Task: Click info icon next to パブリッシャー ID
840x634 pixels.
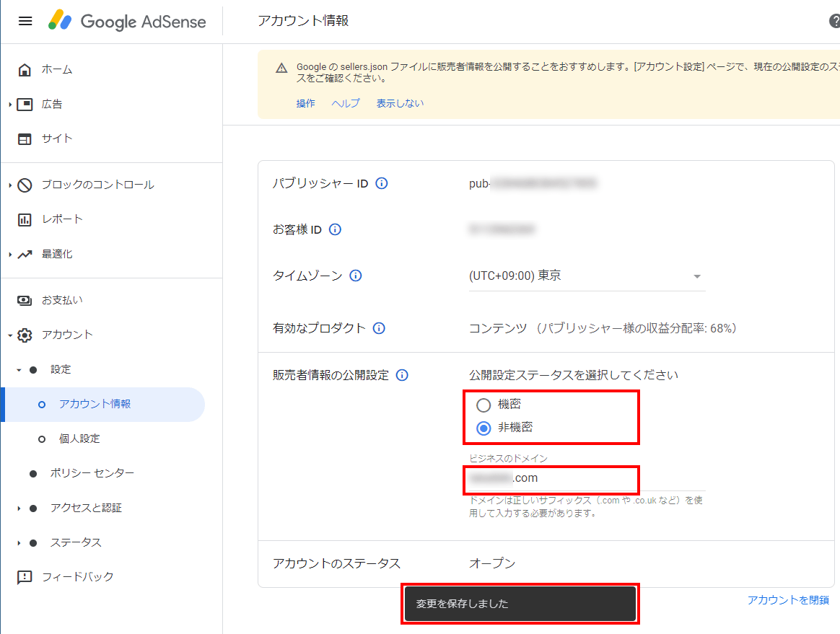Action: click(x=382, y=183)
